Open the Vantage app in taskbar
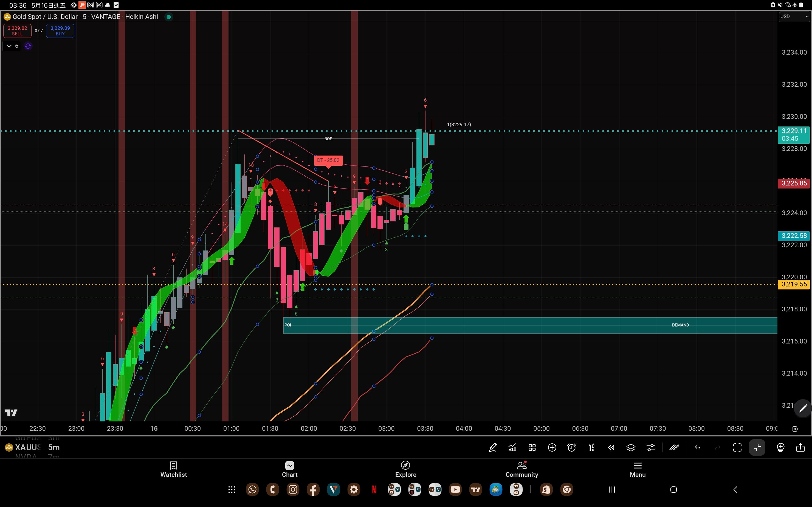The image size is (812, 507). (x=334, y=489)
